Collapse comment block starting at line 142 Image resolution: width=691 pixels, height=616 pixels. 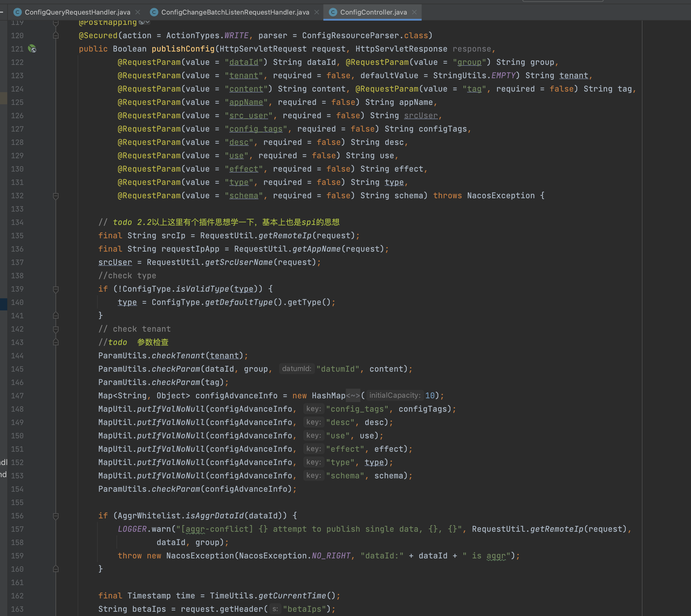tap(56, 329)
